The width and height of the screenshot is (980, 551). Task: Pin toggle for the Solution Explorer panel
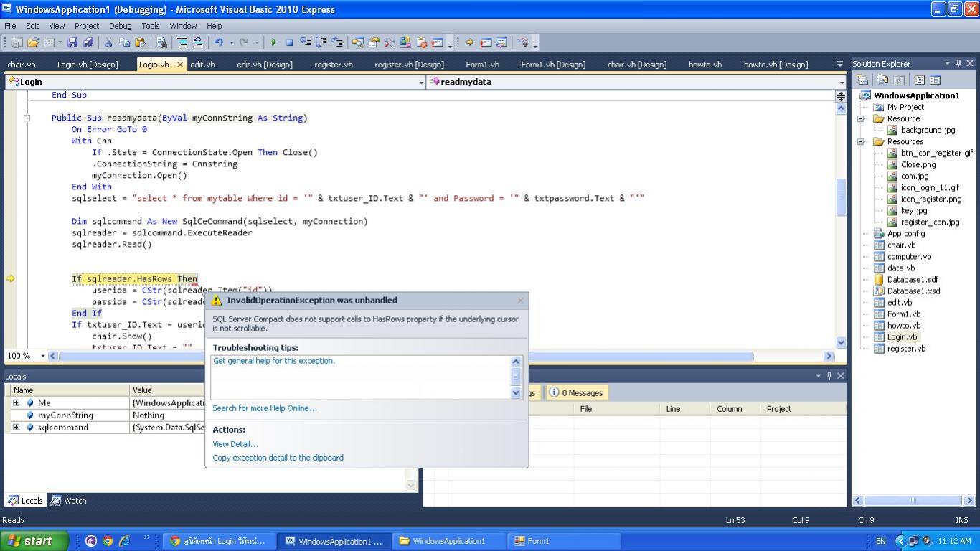tap(958, 64)
